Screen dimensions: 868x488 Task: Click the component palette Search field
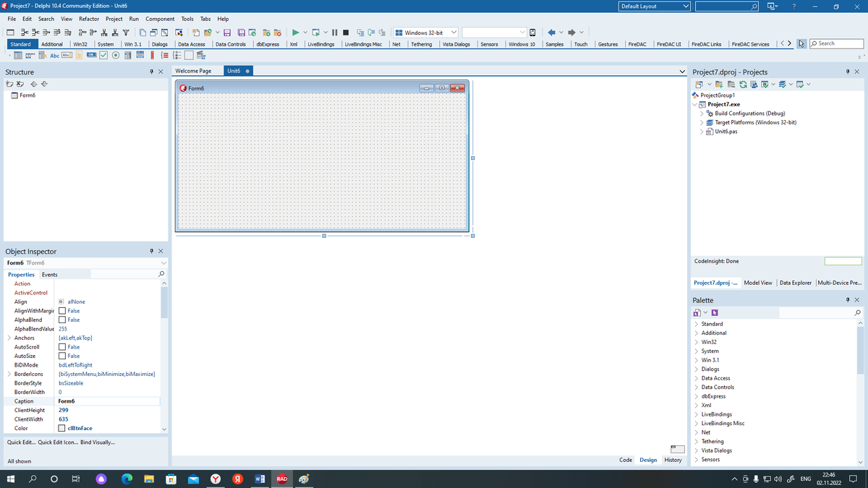[x=836, y=43]
